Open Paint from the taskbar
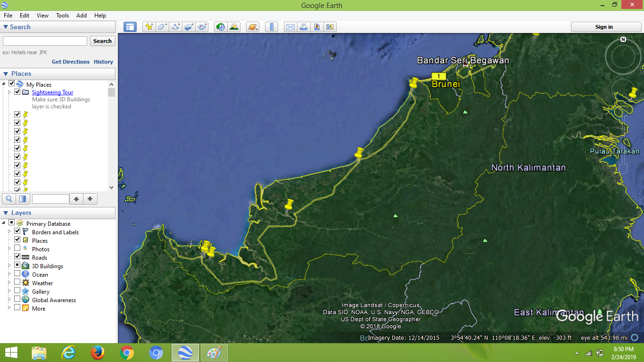Viewport: 644px width, 362px height. pos(215,352)
